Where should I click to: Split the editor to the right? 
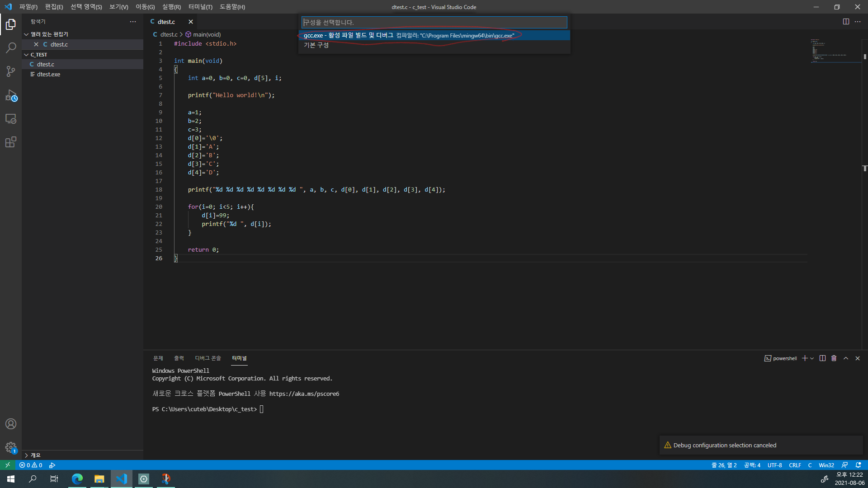[x=846, y=22]
